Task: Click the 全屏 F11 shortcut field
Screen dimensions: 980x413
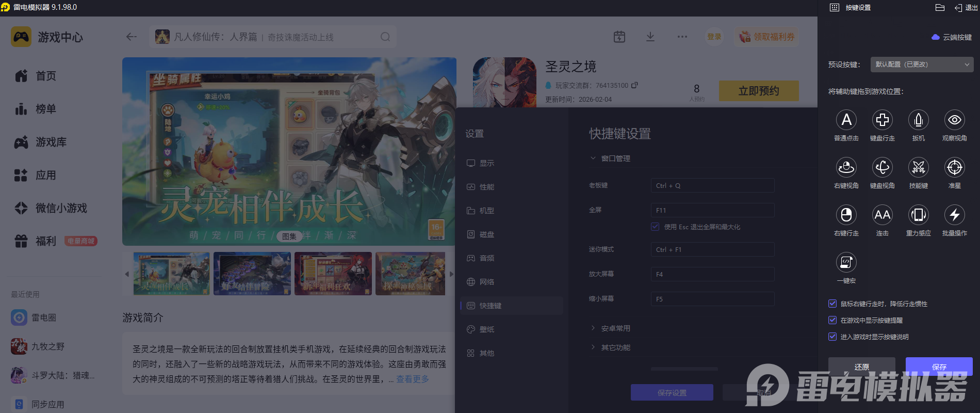Action: point(712,210)
